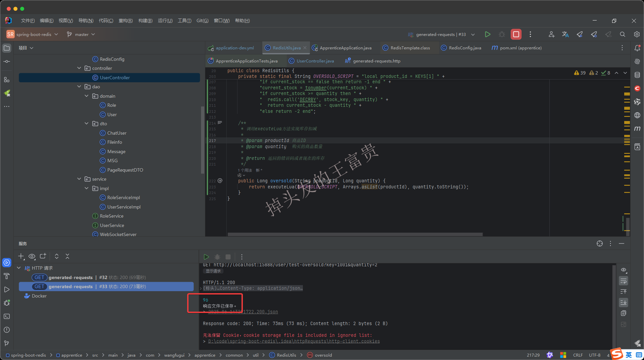644x360 pixels.
Task: Open the editor tabs overflow menu
Action: tap(622, 48)
